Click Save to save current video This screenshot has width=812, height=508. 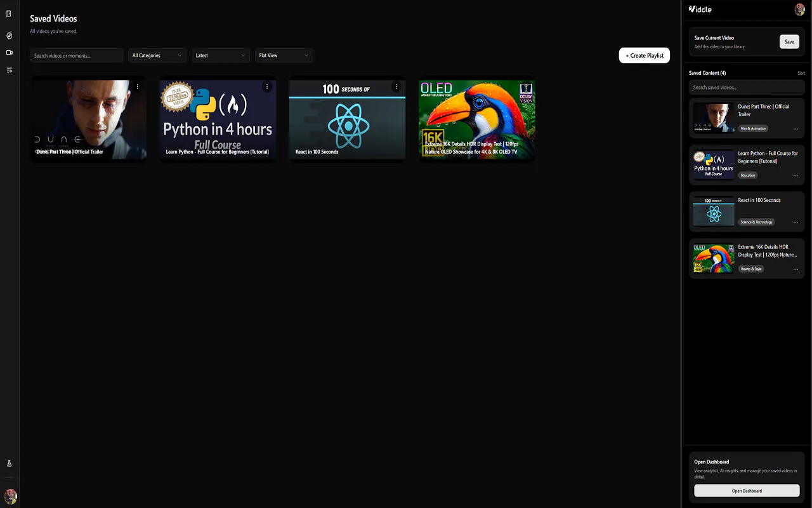coord(789,42)
